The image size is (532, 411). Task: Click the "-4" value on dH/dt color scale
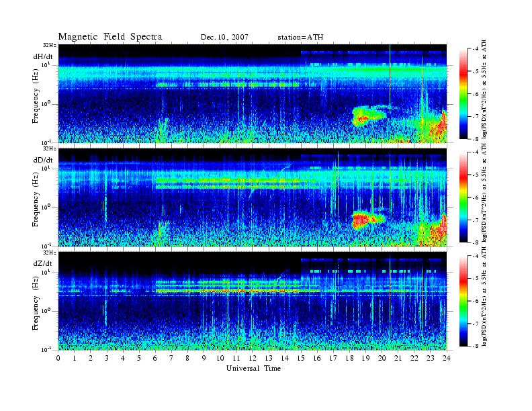476,49
